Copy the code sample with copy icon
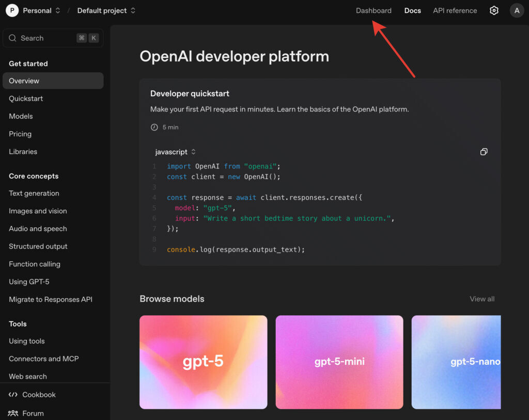 [484, 152]
